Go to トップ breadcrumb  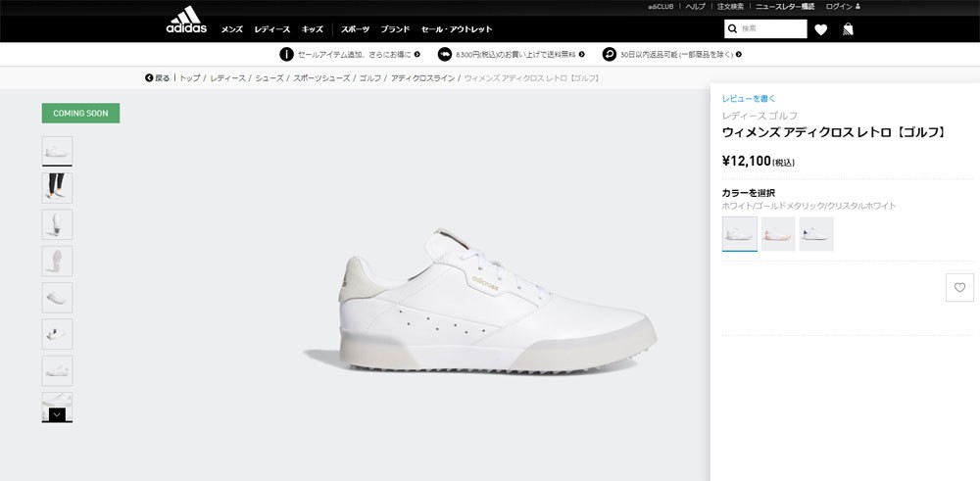(x=190, y=78)
